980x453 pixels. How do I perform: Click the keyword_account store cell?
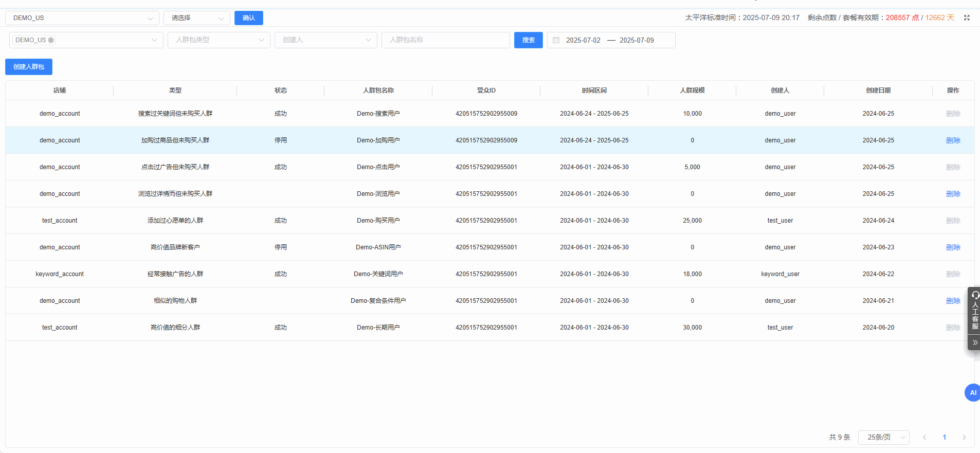(60, 274)
